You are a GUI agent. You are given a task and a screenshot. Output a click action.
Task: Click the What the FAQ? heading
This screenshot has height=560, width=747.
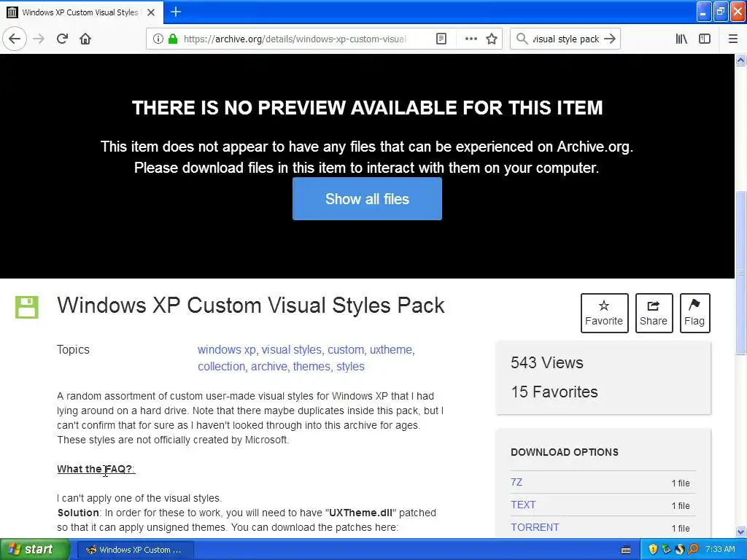[96, 469]
